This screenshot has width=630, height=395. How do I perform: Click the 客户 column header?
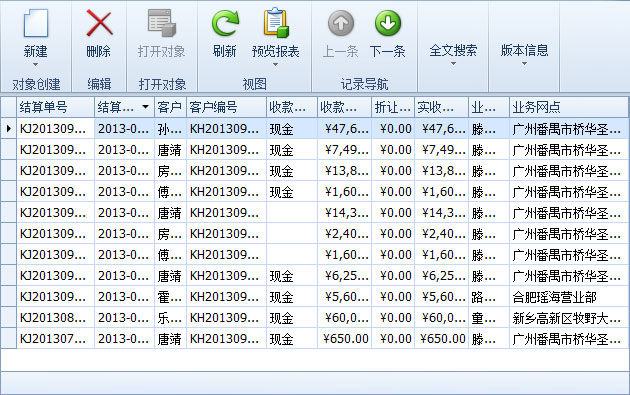coord(170,107)
